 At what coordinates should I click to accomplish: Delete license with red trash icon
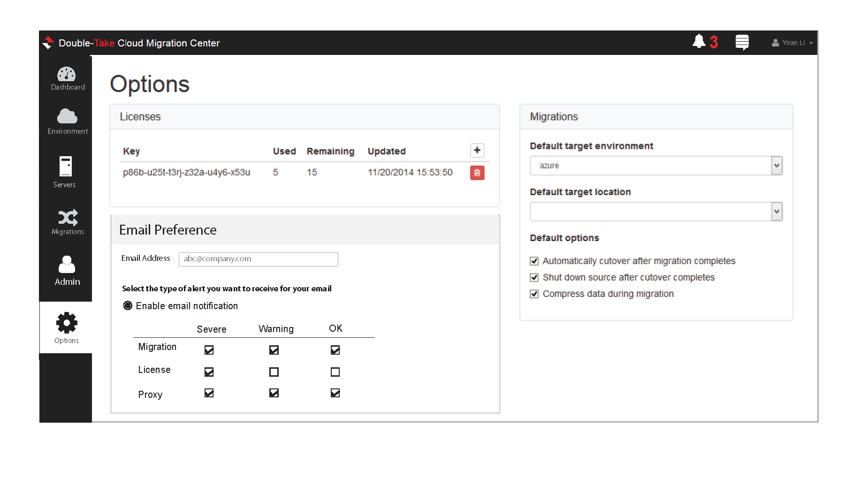[477, 173]
